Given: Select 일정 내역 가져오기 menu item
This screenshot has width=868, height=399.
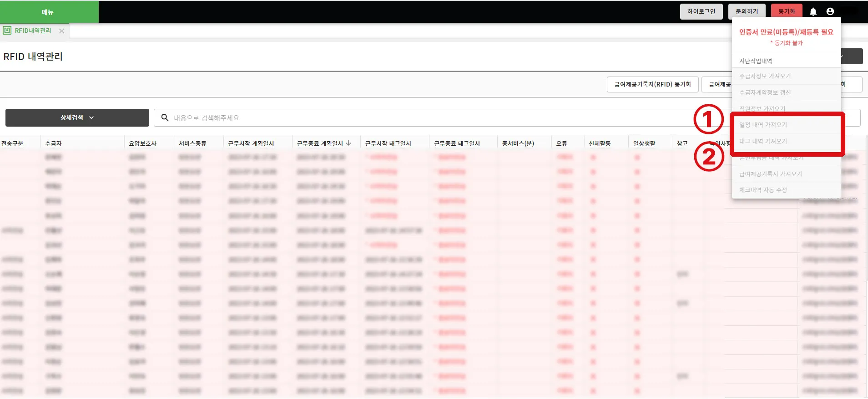Looking at the screenshot, I should coord(786,125).
